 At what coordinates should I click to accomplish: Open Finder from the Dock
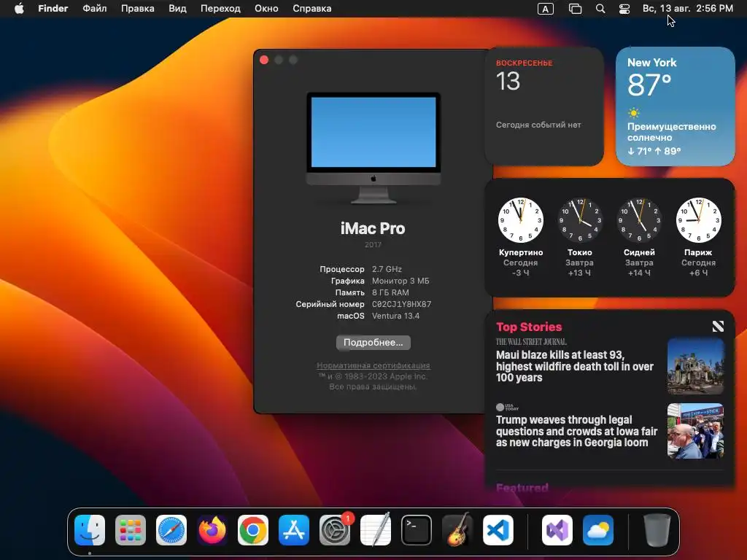click(90, 530)
